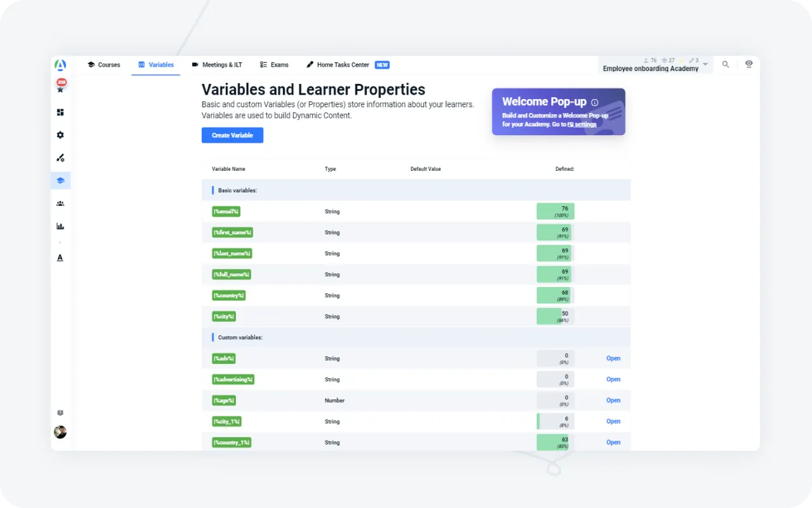This screenshot has height=508, width=812.
Task: Toggle the eye preview icon at top right
Action: [x=749, y=64]
